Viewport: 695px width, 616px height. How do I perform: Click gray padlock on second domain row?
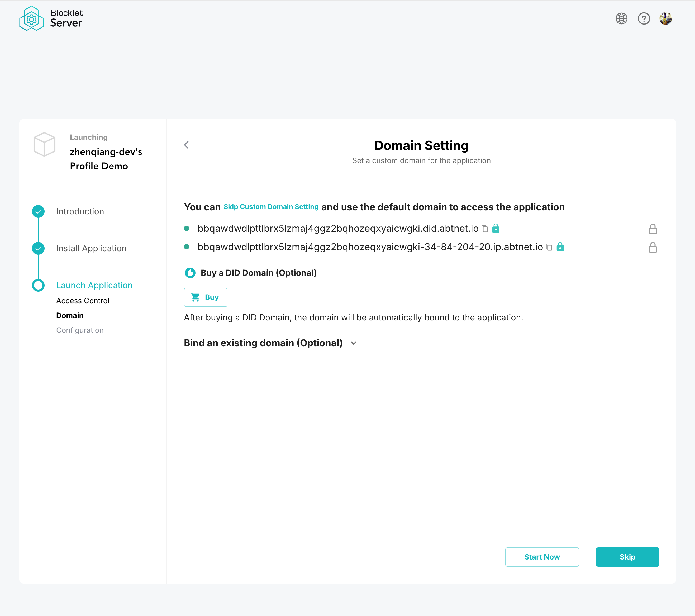click(653, 247)
